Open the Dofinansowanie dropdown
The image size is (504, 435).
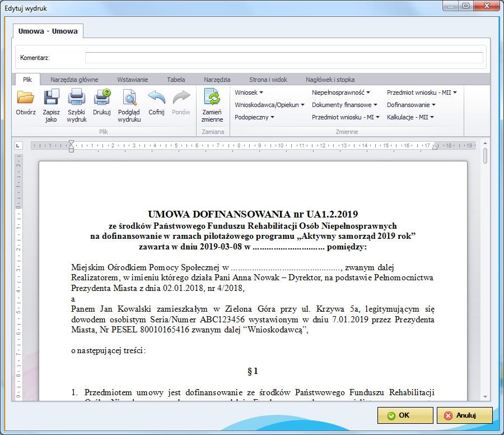click(x=411, y=105)
